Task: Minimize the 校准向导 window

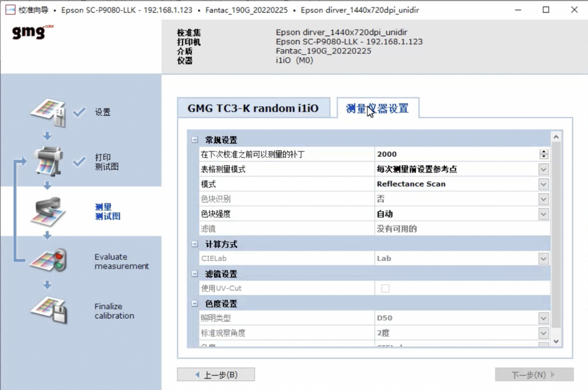Action: [x=519, y=10]
